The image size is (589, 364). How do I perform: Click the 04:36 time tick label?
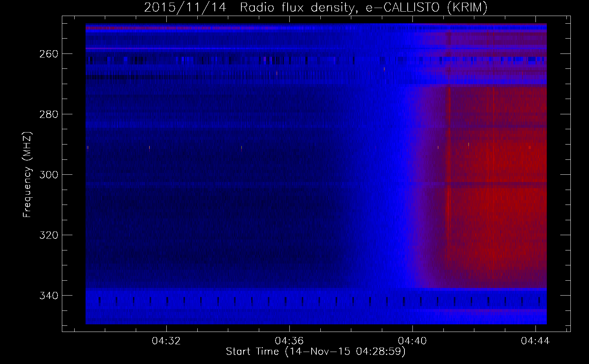tap(289, 341)
